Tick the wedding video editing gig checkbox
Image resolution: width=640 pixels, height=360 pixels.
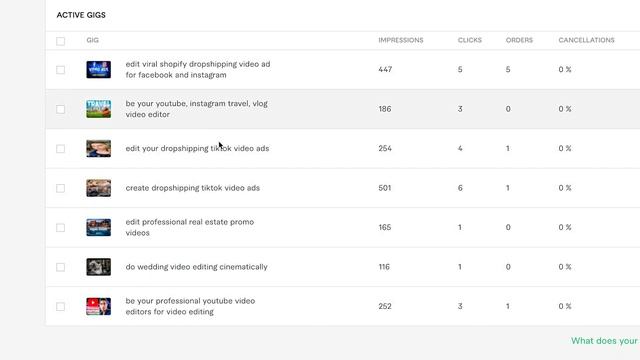click(x=60, y=267)
